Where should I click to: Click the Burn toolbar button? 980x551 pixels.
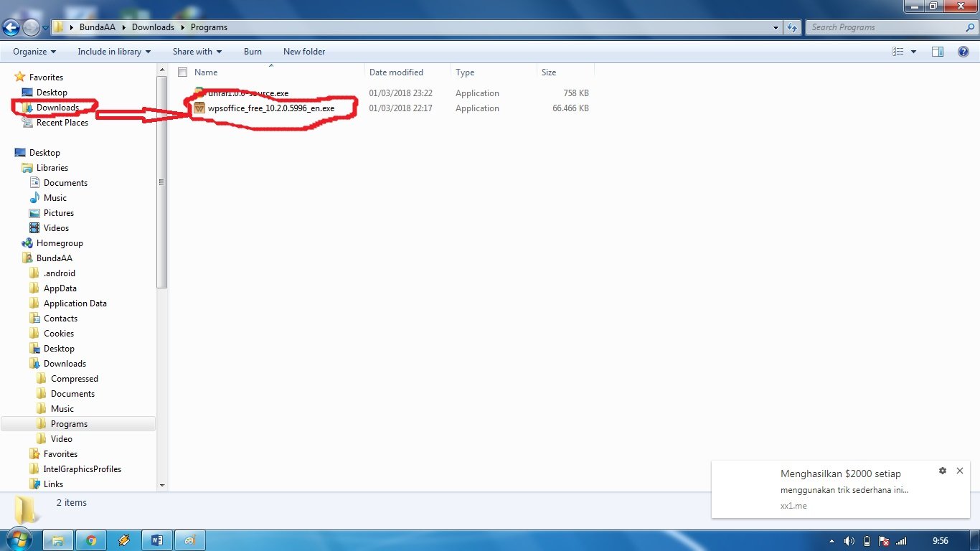(253, 52)
